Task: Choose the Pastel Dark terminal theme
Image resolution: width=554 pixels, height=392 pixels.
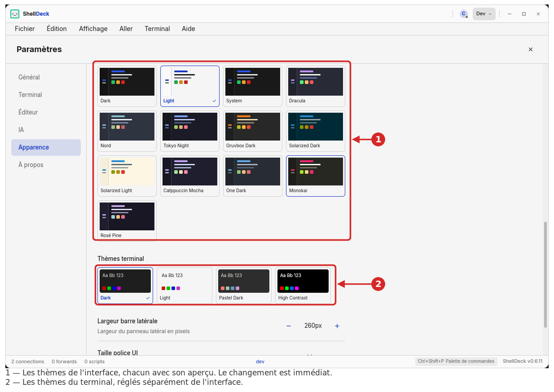Action: pos(244,286)
